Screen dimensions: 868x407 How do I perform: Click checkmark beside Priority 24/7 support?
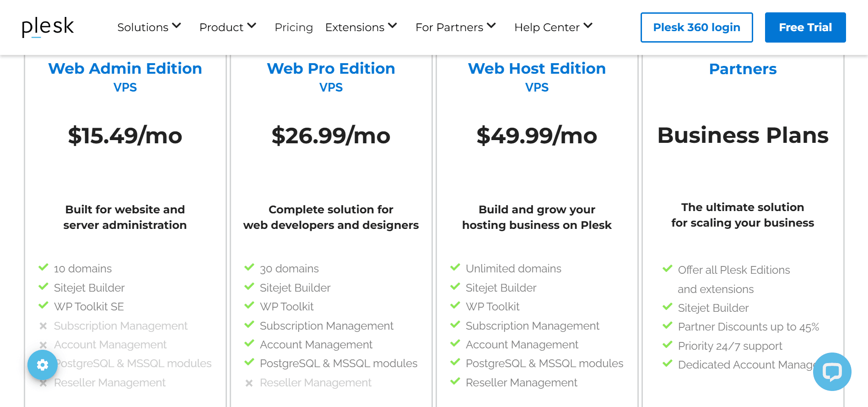click(668, 345)
